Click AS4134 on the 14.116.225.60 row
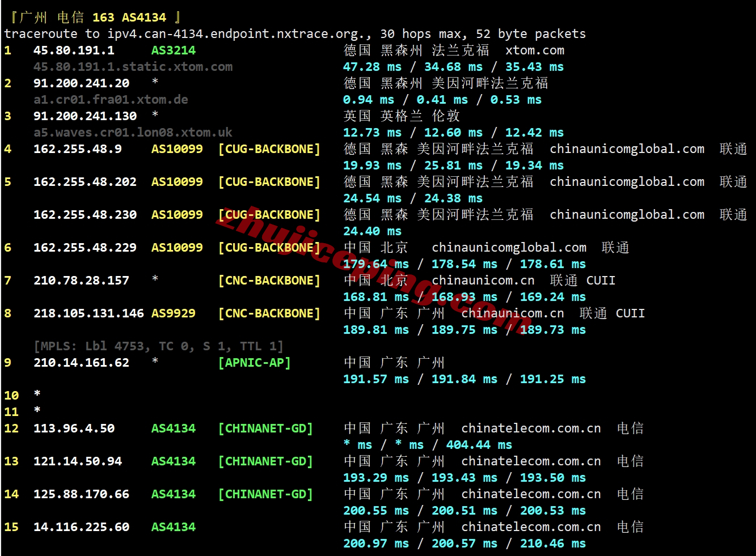Image resolution: width=756 pixels, height=556 pixels. coord(173,527)
